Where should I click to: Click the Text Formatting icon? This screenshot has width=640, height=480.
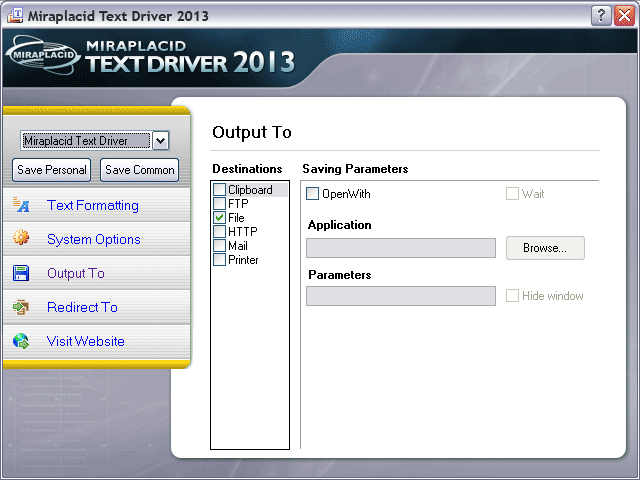click(x=21, y=205)
